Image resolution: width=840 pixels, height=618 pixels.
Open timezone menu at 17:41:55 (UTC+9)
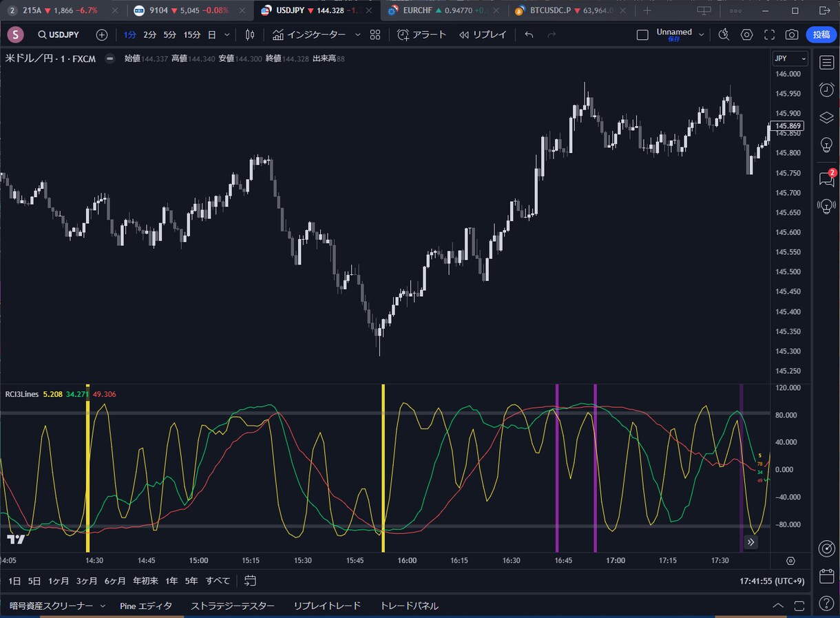(772, 581)
